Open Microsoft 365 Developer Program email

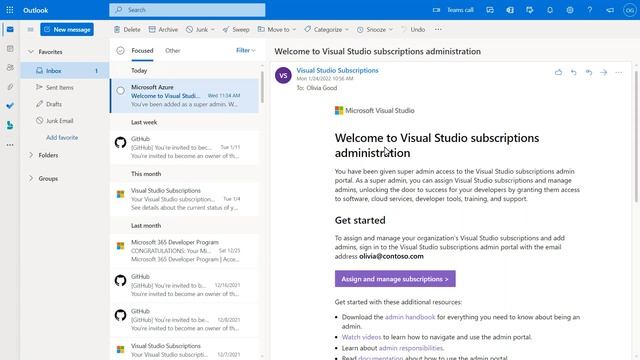pyautogui.click(x=184, y=251)
